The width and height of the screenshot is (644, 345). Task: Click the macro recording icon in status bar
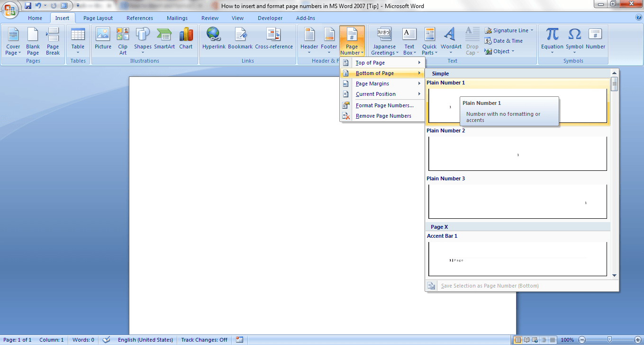pyautogui.click(x=239, y=340)
